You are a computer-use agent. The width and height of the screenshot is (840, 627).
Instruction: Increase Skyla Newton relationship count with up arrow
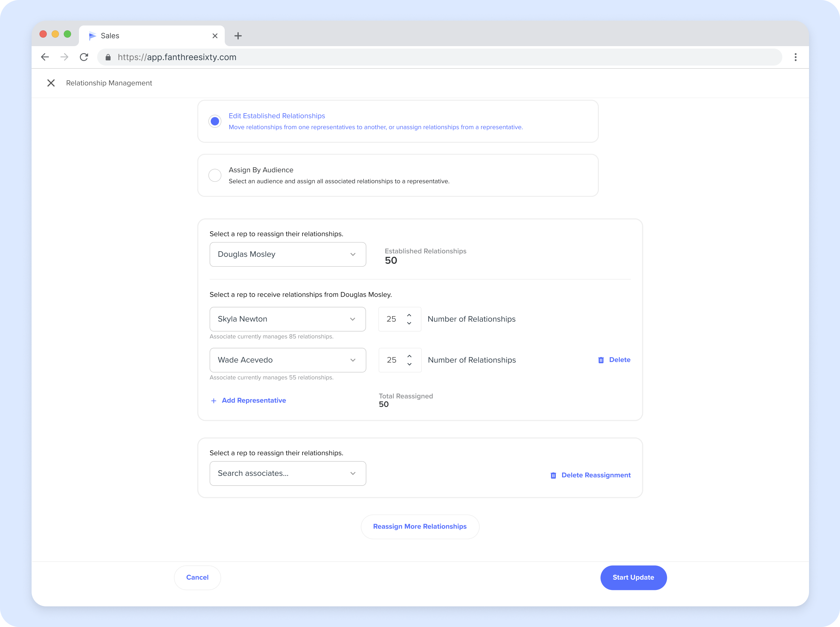(409, 315)
